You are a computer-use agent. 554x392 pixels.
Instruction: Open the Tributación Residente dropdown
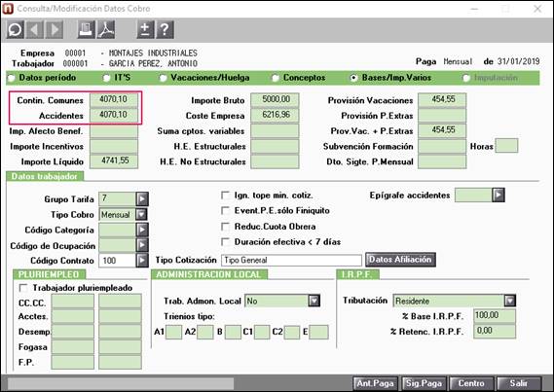(x=510, y=301)
